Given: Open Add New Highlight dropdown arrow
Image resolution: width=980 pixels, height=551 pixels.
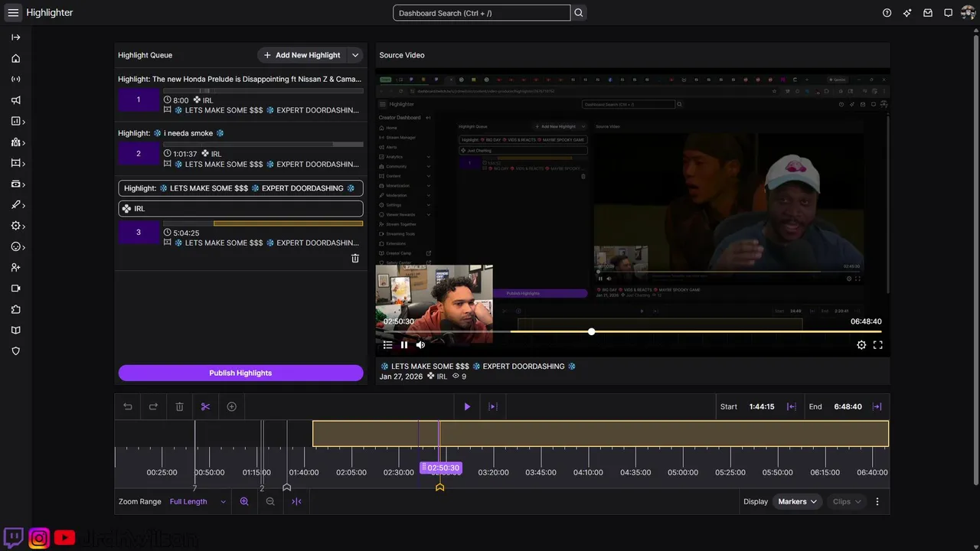Looking at the screenshot, I should point(355,55).
